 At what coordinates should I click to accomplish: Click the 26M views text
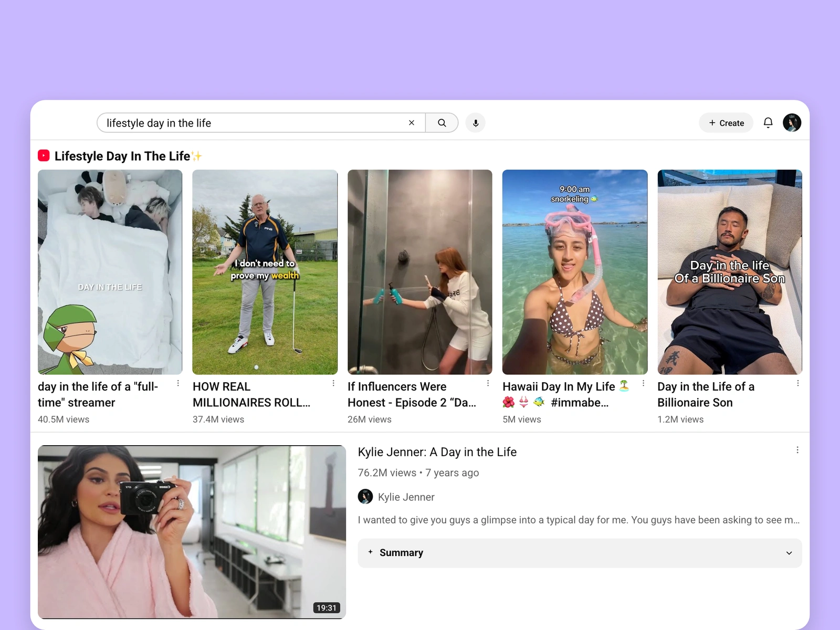370,419
